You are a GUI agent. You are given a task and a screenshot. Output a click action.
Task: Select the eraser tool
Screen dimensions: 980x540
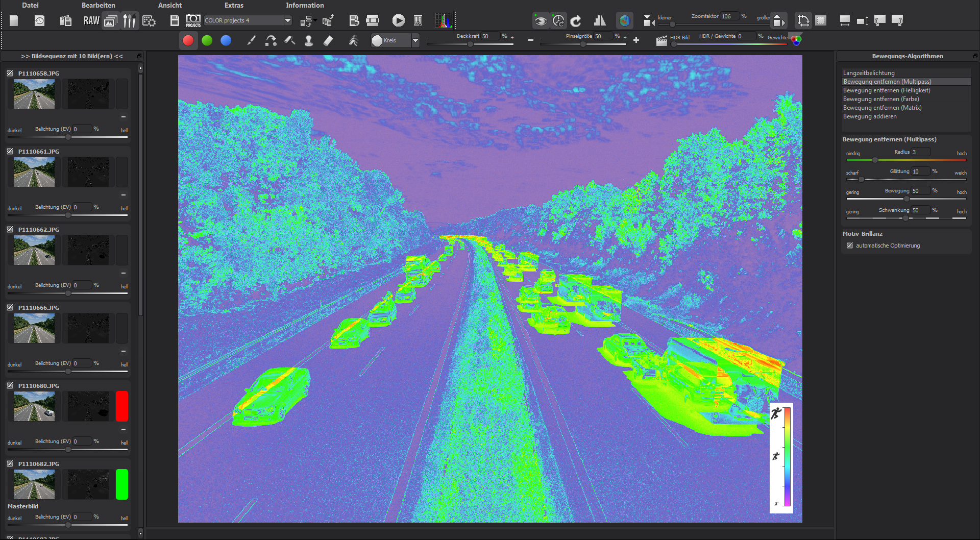tap(328, 40)
